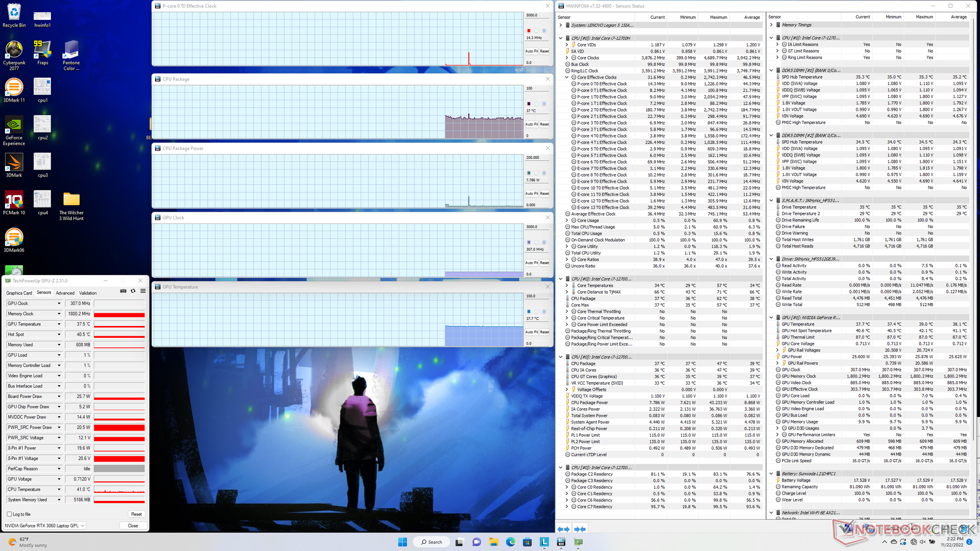Viewport: 980px width, 551px height.
Task: Open GPU-Z hamburger menu icon
Action: point(143,291)
